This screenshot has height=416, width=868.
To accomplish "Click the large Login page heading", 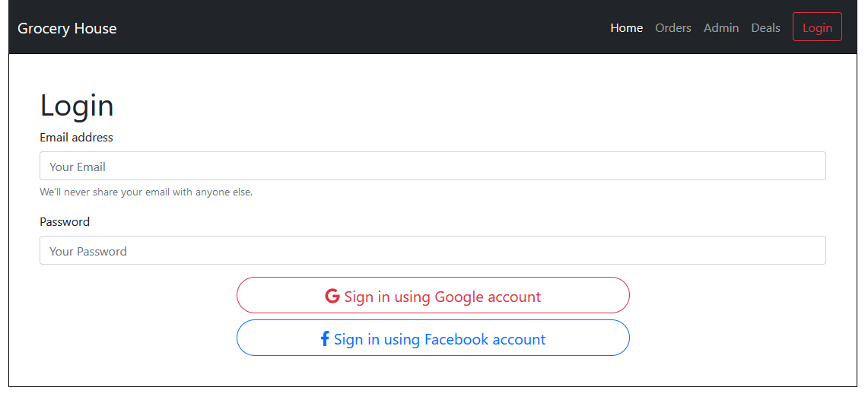I will coord(77,106).
